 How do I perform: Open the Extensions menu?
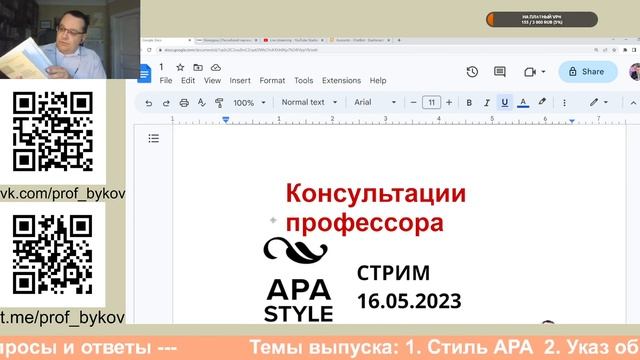341,80
